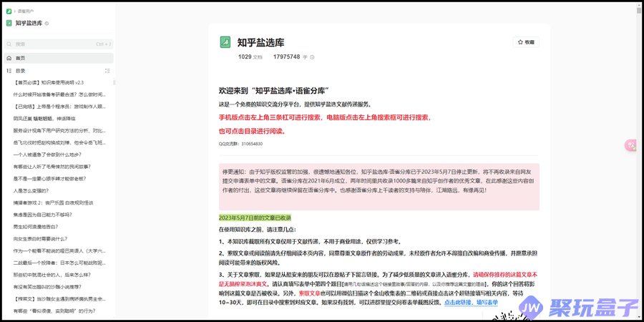Click the QQ交流群：310654830 text

coord(240,144)
